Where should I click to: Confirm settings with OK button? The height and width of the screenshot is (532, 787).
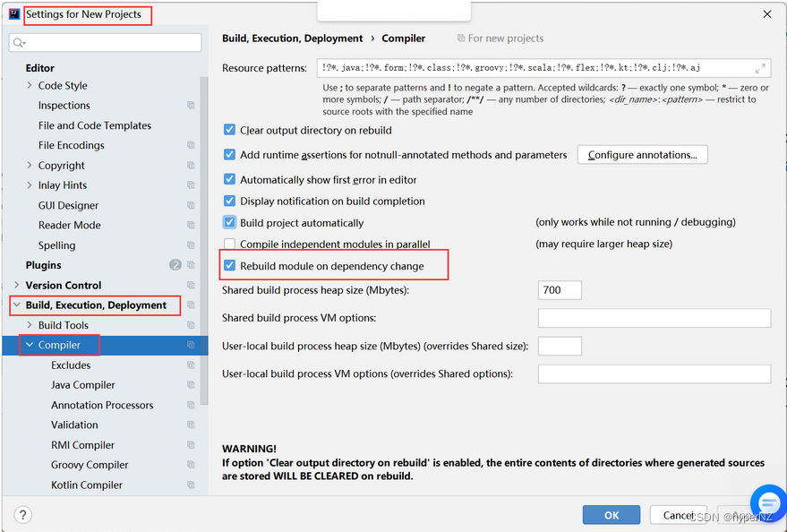tap(612, 515)
